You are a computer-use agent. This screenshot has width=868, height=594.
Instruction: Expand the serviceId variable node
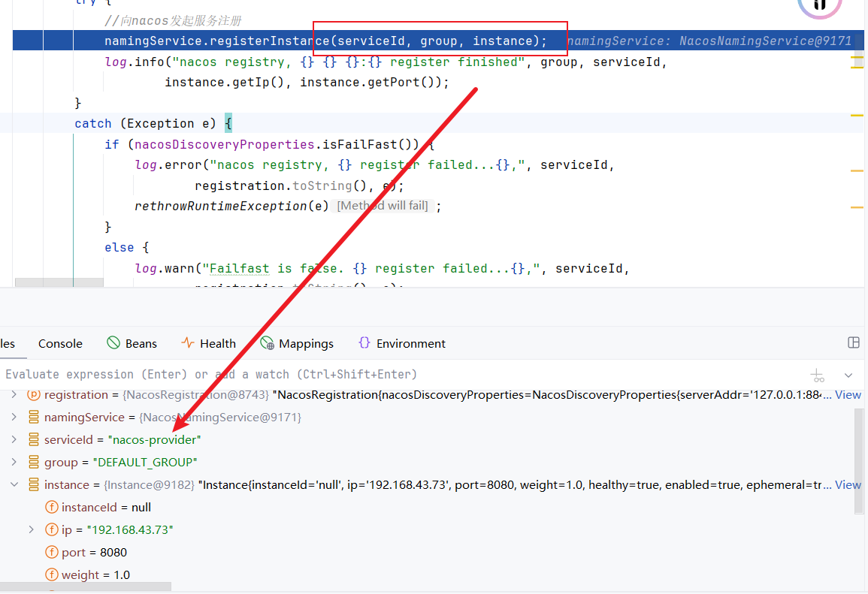point(14,440)
